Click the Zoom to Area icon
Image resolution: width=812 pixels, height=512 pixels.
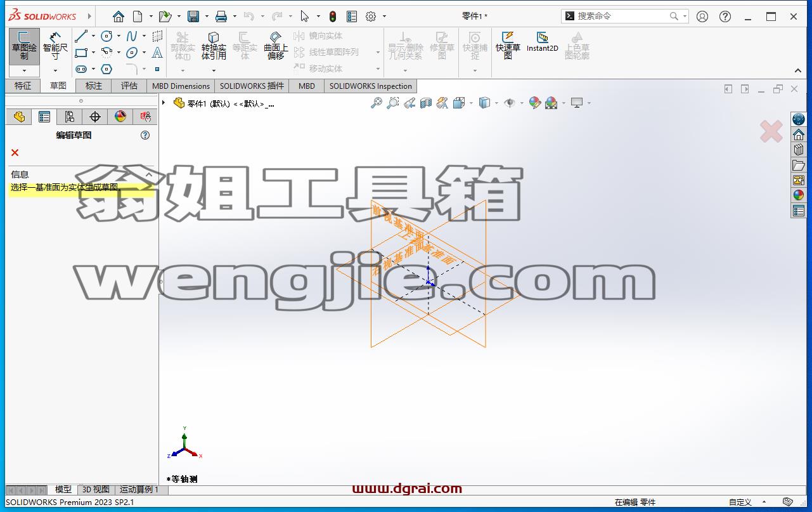coord(393,103)
